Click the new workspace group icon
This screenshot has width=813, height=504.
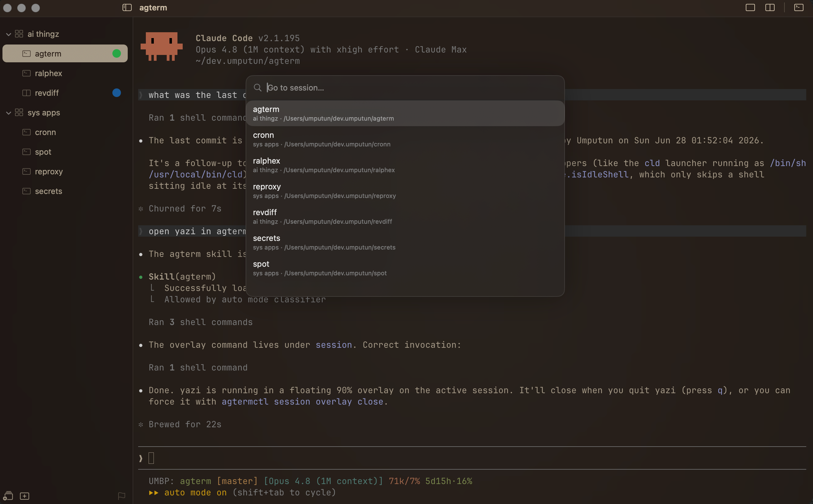(8, 496)
